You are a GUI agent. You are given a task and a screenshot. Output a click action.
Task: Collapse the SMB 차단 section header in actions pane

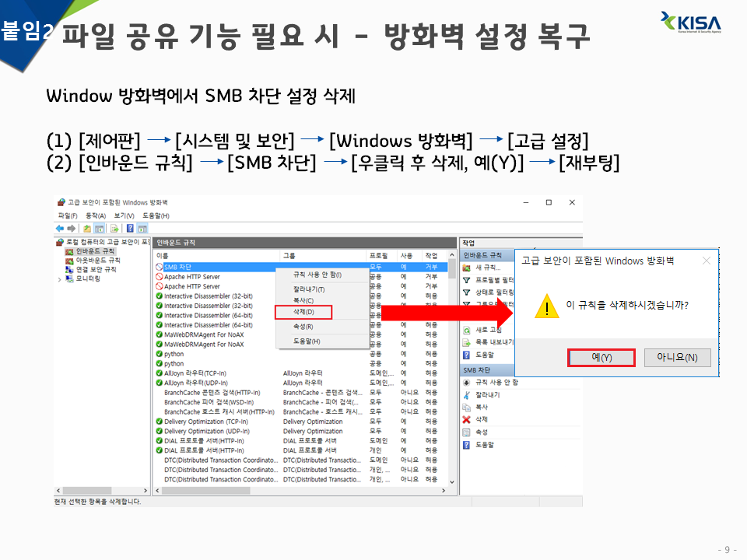[487, 370]
